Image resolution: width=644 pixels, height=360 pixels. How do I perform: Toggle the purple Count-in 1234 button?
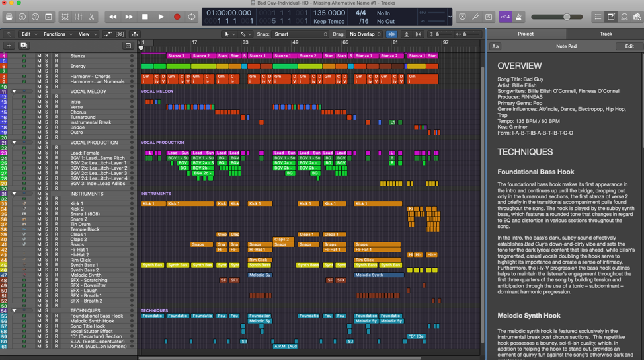point(504,17)
